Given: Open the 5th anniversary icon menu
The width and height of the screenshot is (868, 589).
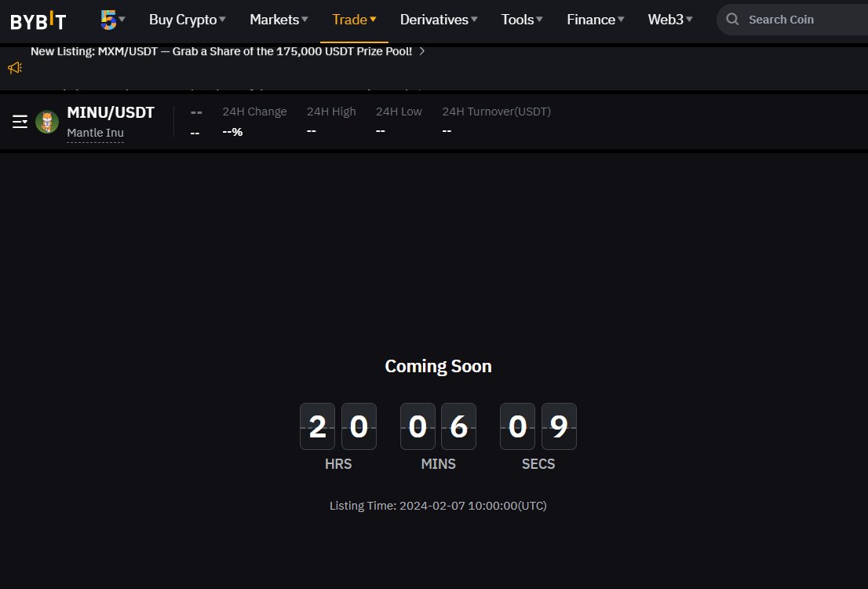Looking at the screenshot, I should [x=112, y=20].
